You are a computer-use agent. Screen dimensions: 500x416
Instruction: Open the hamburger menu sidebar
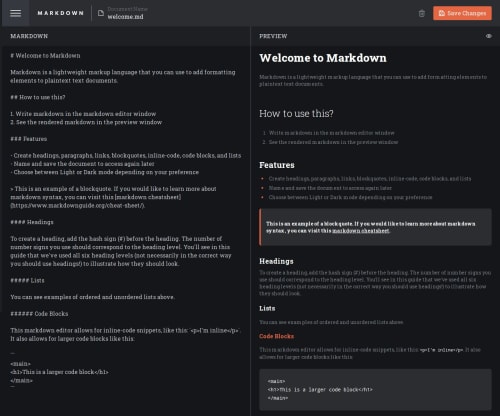pyautogui.click(x=15, y=13)
